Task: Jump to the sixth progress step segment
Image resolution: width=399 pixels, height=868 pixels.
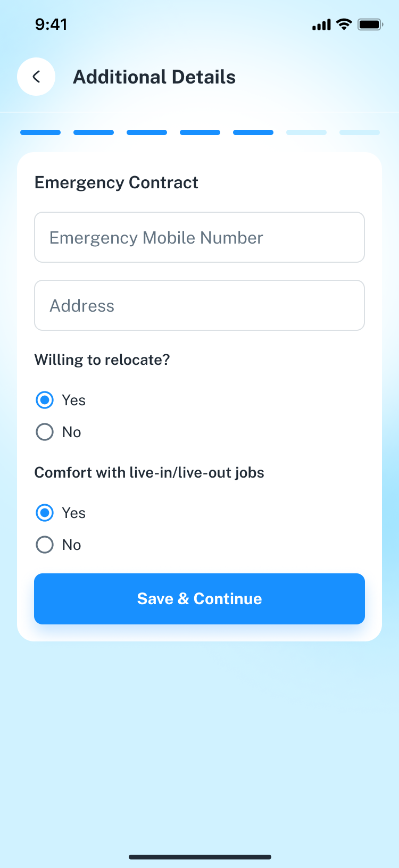Action: pos(306,132)
